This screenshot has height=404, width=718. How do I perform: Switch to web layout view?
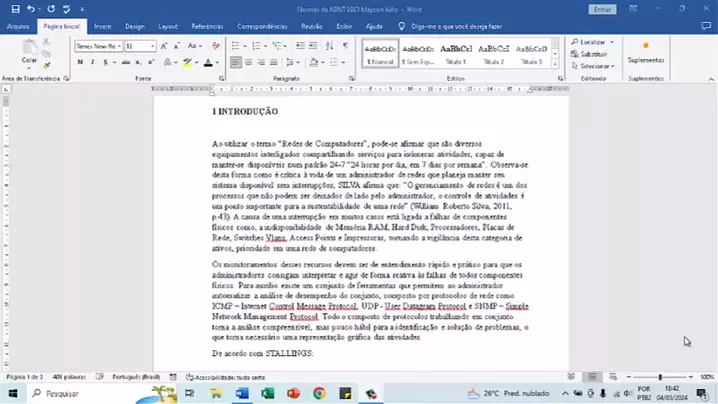[613, 377]
